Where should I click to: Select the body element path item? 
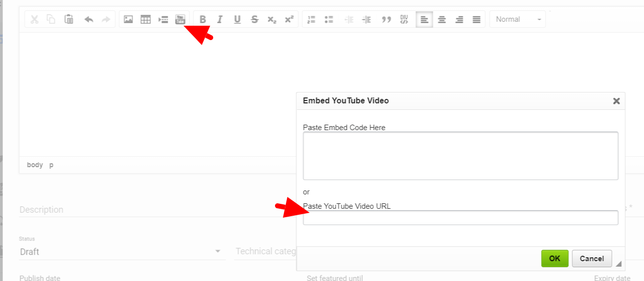35,165
